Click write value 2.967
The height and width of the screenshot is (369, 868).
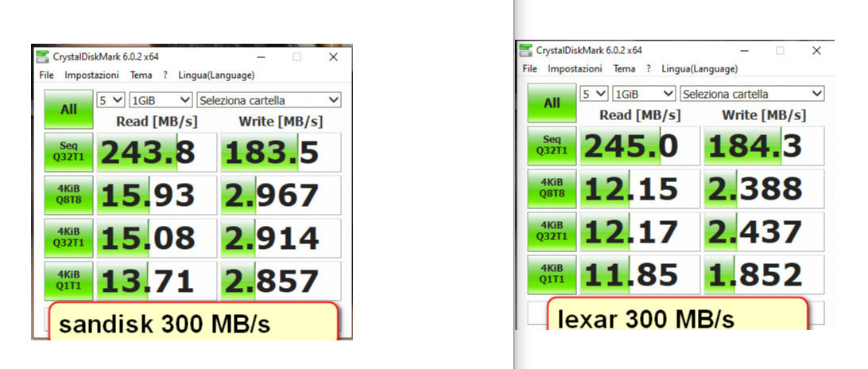(x=281, y=195)
